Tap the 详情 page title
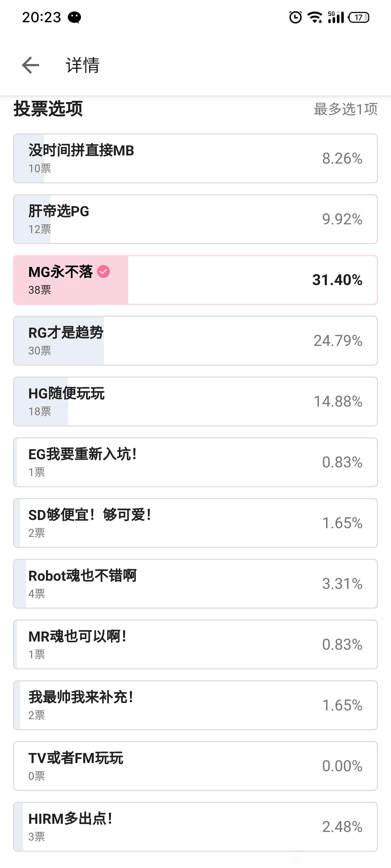This screenshot has width=391, height=868. click(83, 65)
